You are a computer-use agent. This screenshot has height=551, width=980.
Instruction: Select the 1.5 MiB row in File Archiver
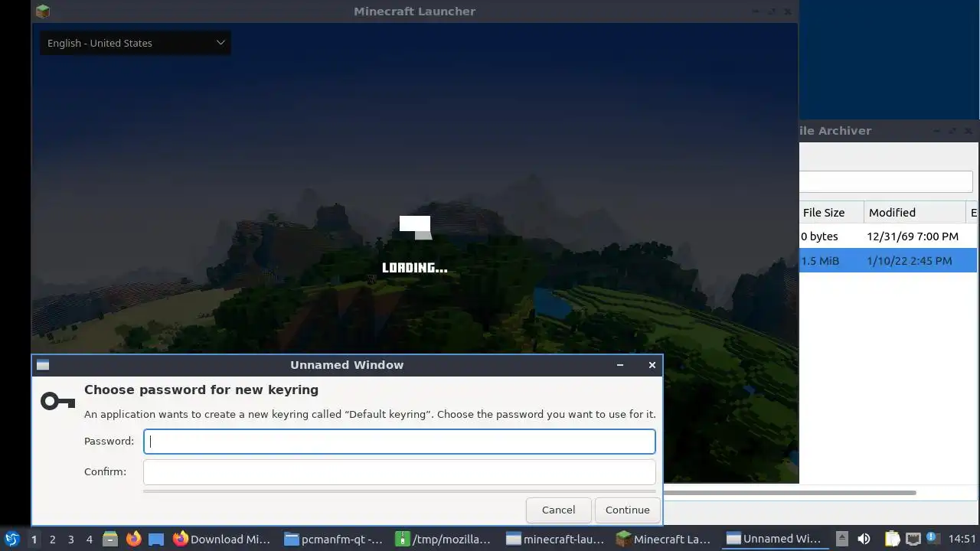tap(888, 261)
